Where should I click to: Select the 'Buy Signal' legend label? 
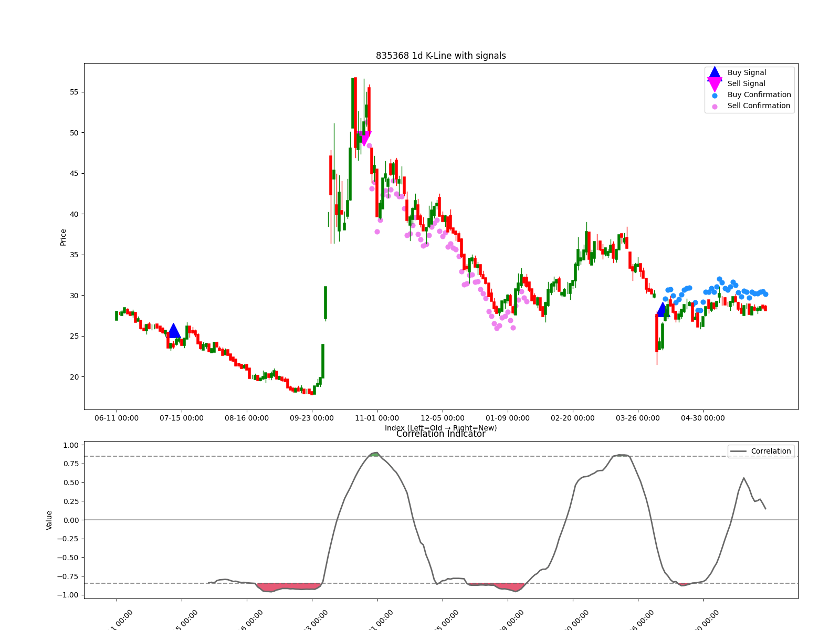click(747, 72)
